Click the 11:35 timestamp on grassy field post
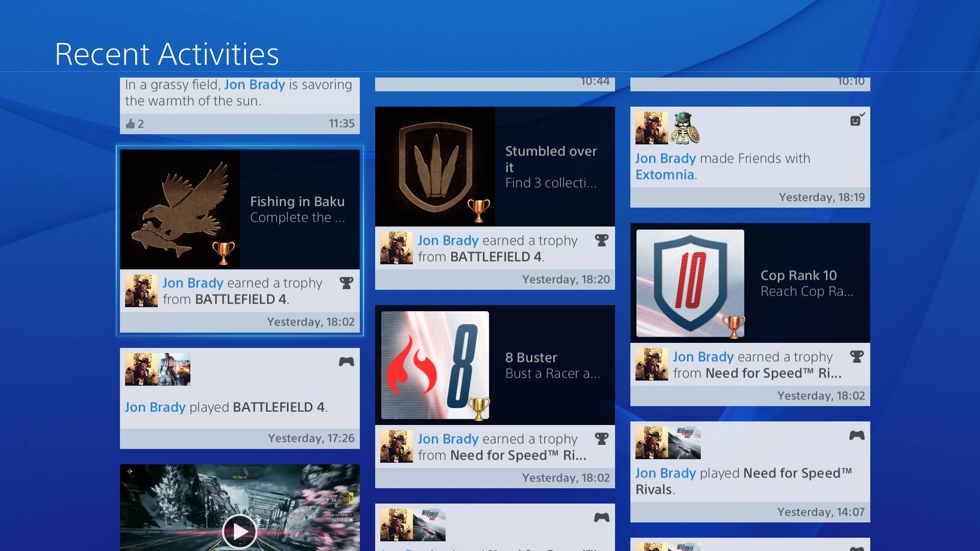Screen dimensions: 980x551 (341, 123)
